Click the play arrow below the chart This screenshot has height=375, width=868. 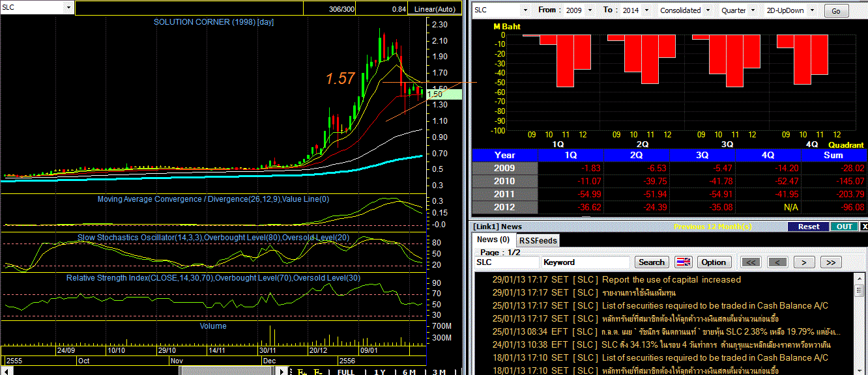(x=282, y=371)
